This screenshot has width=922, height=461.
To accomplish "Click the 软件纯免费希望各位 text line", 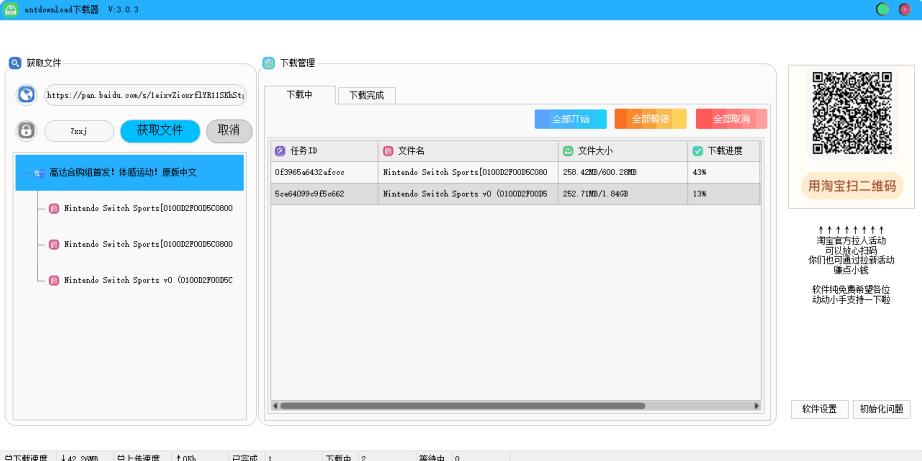I will [x=851, y=290].
